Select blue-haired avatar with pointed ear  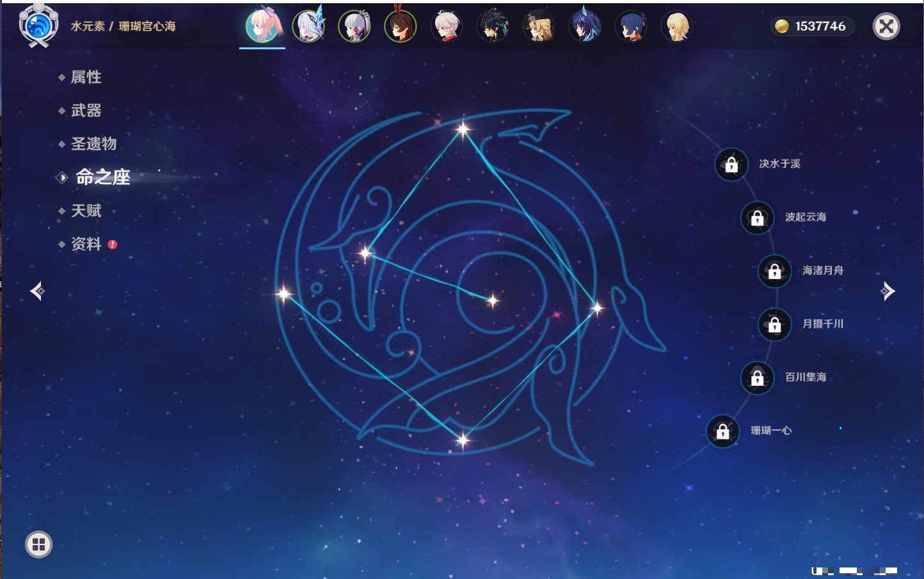pos(585,26)
